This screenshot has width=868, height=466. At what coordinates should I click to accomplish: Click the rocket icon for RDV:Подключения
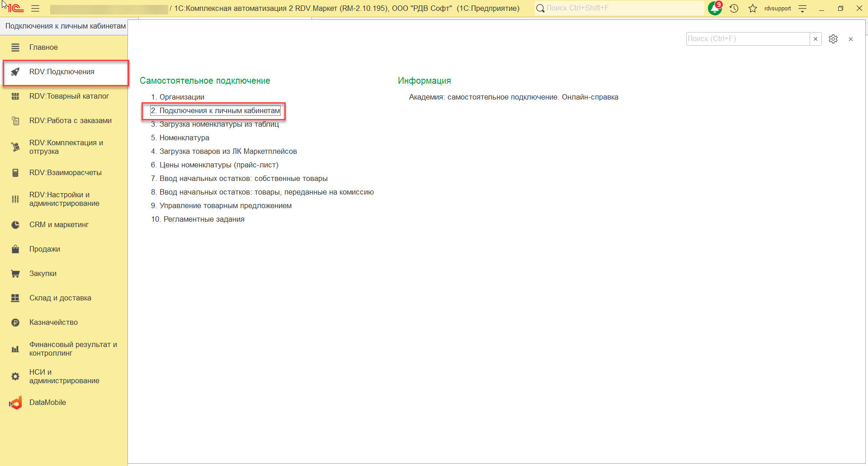coord(15,72)
